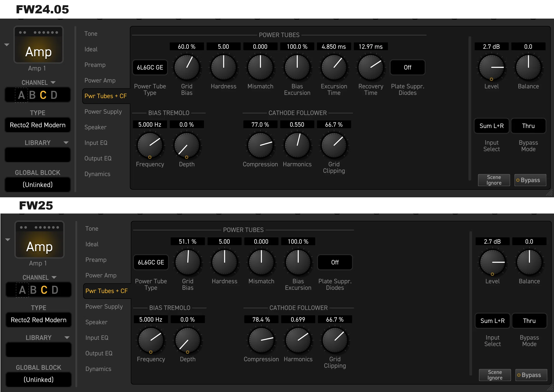Open Dynamics page in FW24.05
Image resolution: width=554 pixels, height=392 pixels.
[x=97, y=174]
